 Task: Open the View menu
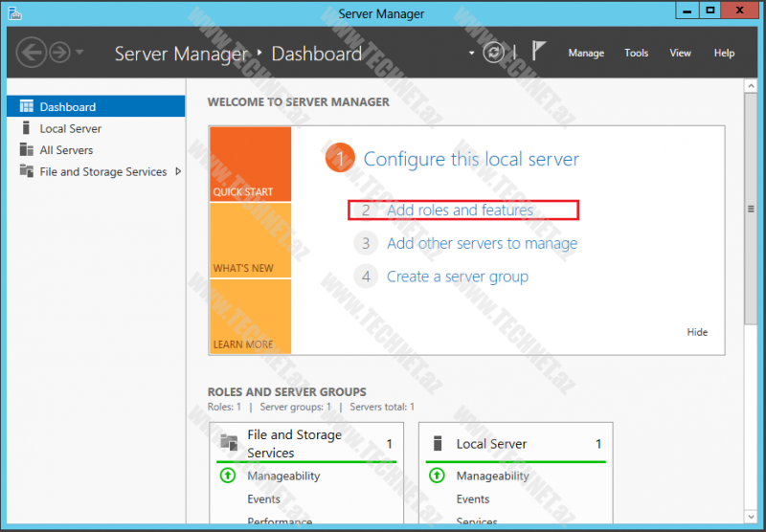pos(680,54)
